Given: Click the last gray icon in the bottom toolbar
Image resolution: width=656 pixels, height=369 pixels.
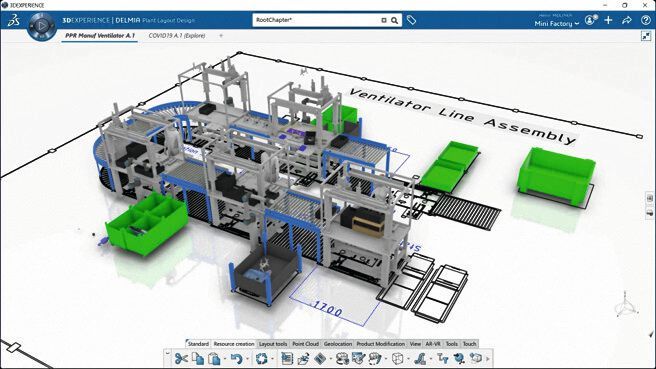Looking at the screenshot, I should [476, 359].
